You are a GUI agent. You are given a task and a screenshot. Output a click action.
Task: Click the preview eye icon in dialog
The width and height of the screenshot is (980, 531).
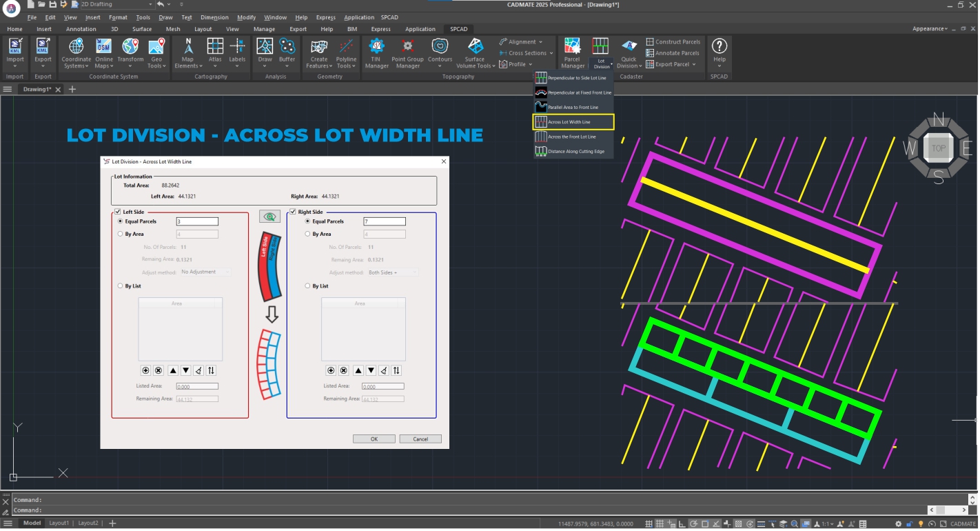(269, 217)
